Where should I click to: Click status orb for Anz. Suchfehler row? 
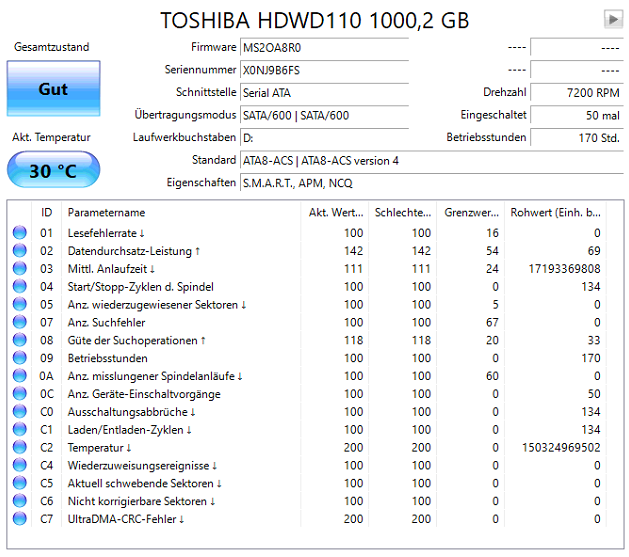point(19,322)
